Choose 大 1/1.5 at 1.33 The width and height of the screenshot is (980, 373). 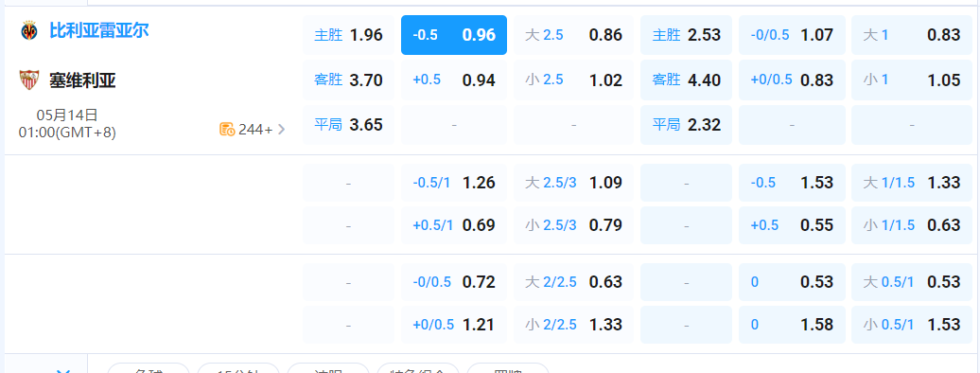[912, 183]
